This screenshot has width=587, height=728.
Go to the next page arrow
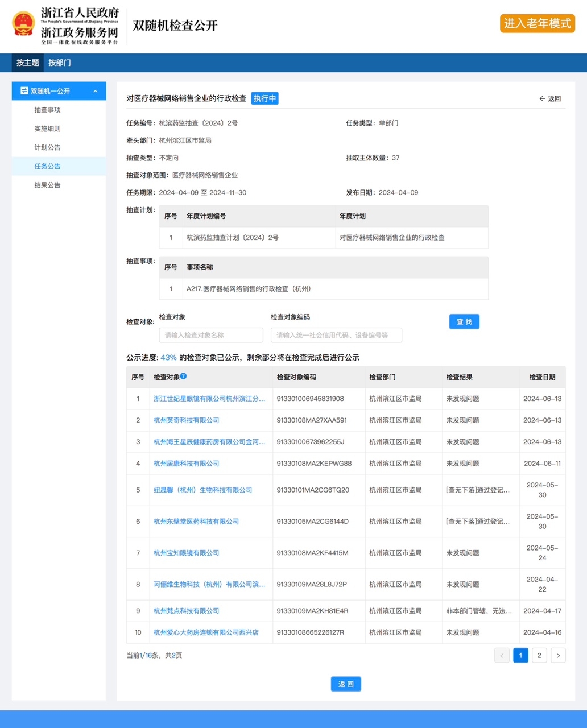[558, 656]
